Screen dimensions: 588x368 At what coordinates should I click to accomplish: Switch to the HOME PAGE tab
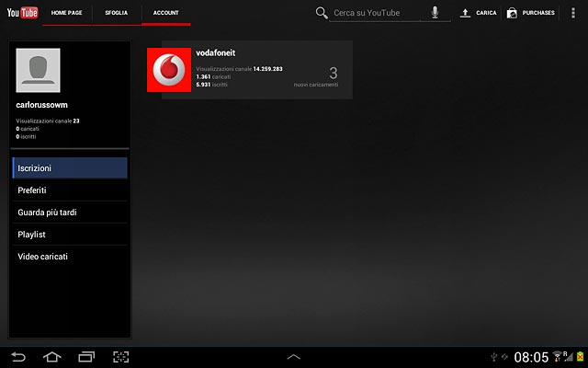(67, 13)
